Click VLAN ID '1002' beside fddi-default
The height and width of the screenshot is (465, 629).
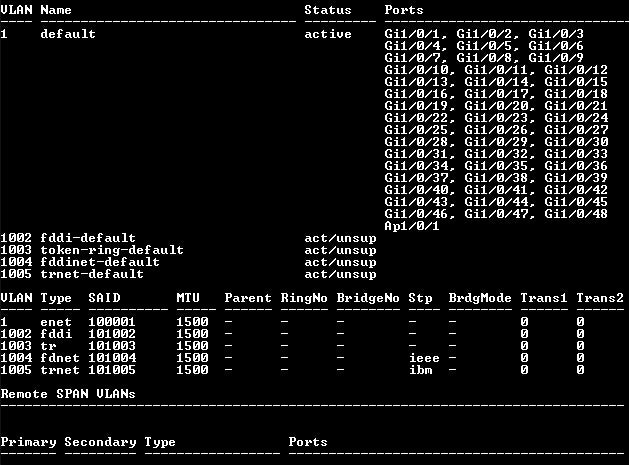(16, 238)
